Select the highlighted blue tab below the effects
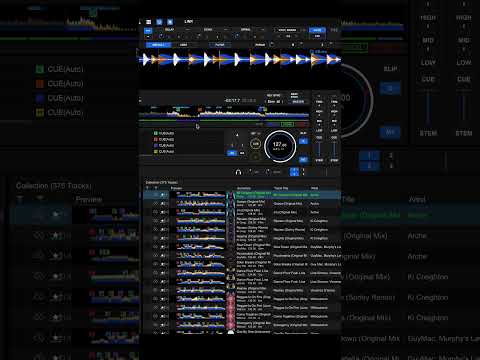480x360 pixels. pos(158,45)
